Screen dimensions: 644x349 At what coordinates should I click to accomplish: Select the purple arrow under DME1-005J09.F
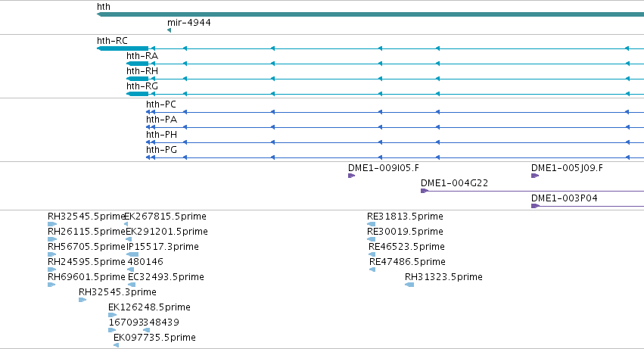(x=535, y=176)
